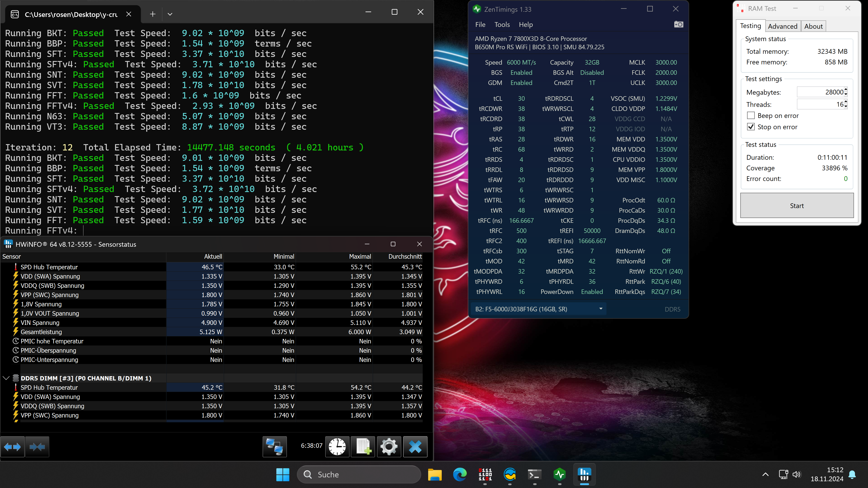
Task: Open terminal new-tab dropdown chevron
Action: coord(170,14)
